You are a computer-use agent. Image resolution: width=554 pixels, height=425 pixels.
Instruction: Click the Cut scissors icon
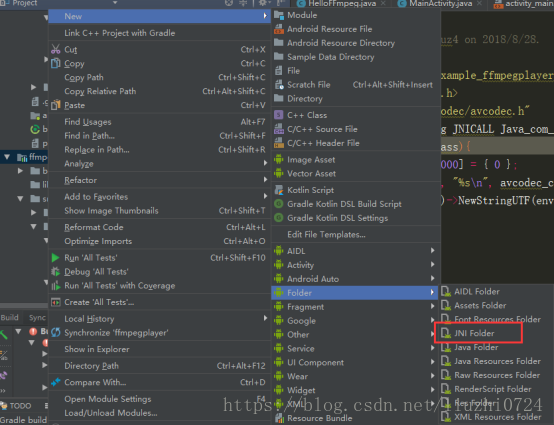coord(55,49)
